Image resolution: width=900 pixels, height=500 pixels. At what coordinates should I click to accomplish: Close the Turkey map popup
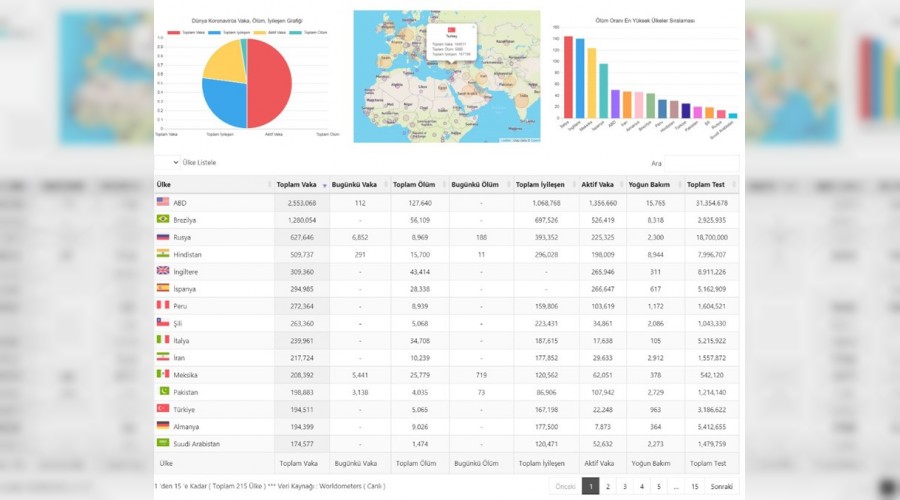click(473, 26)
